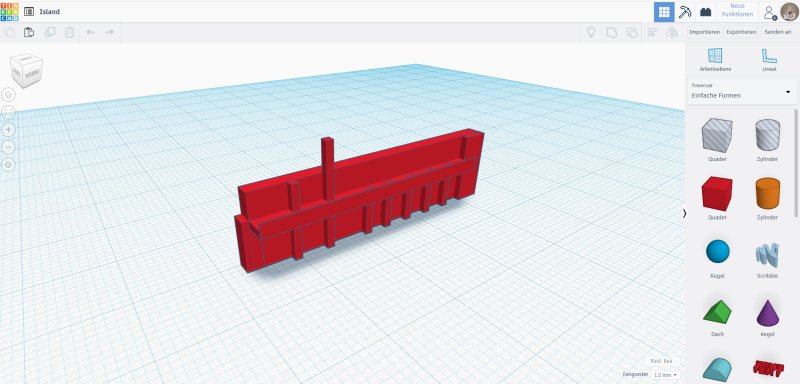Click the Home view icon
The height and width of the screenshot is (384, 800).
[x=9, y=94]
